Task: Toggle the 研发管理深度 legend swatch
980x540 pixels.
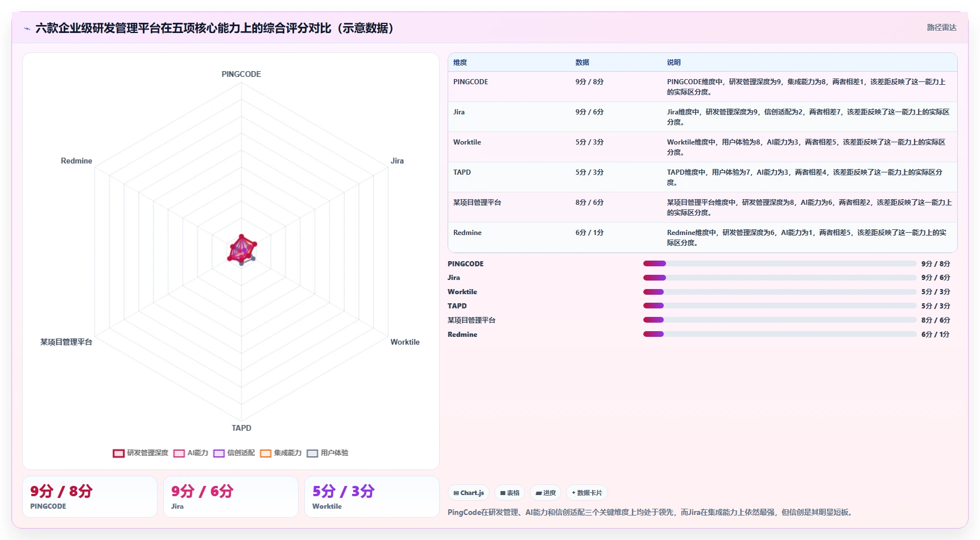Action: click(118, 454)
